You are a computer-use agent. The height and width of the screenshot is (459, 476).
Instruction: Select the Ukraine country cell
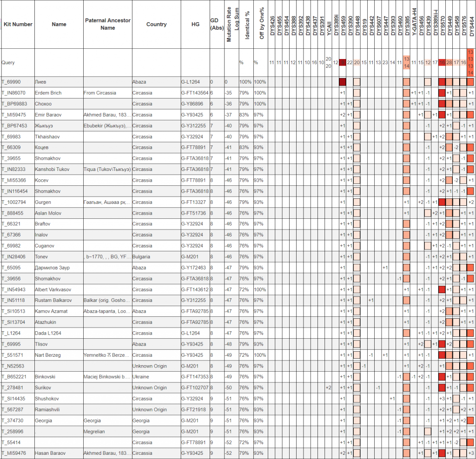pyautogui.click(x=141, y=376)
